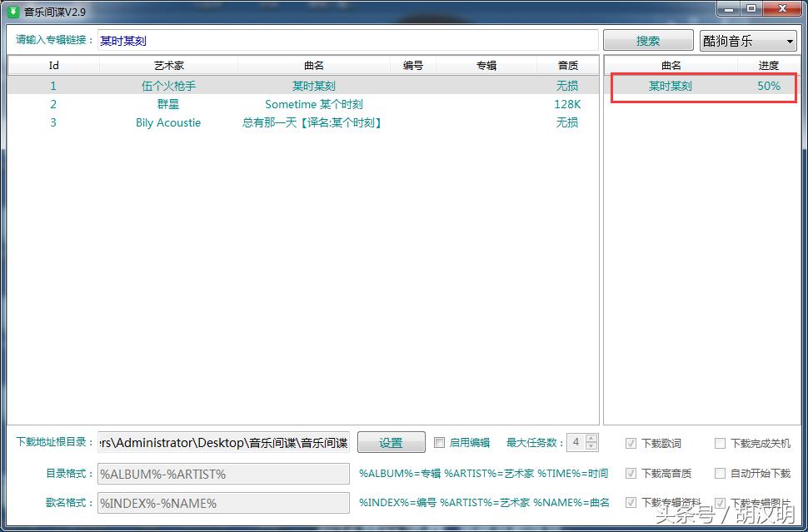Open the 酷狗音乐 music source dropdown
This screenshot has height=532, width=808.
coord(747,39)
